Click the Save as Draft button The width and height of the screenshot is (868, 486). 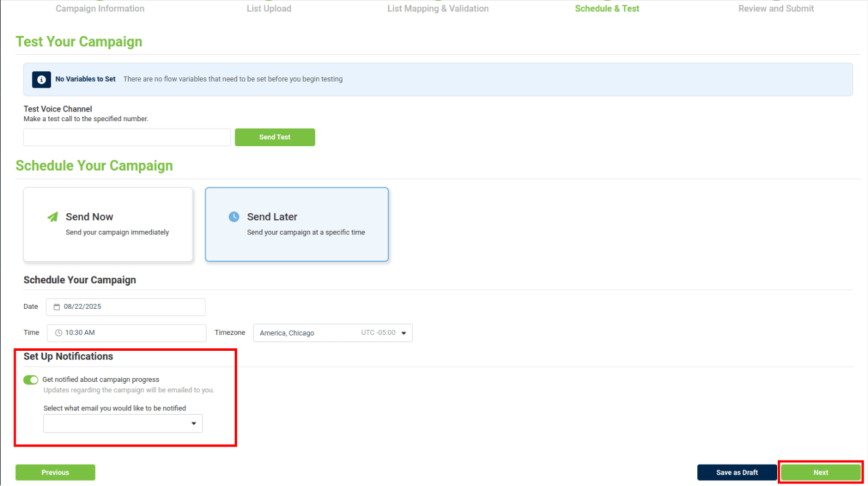(737, 473)
